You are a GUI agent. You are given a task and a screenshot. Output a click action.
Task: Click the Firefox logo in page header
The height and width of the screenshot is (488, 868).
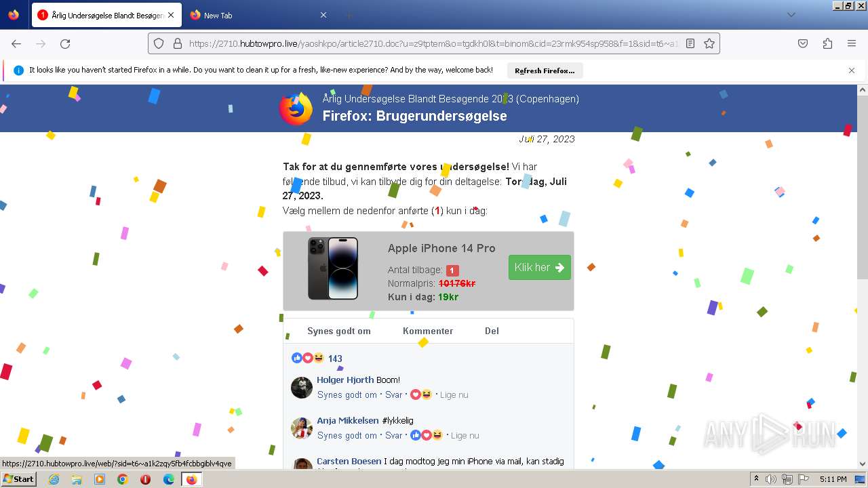(x=296, y=108)
